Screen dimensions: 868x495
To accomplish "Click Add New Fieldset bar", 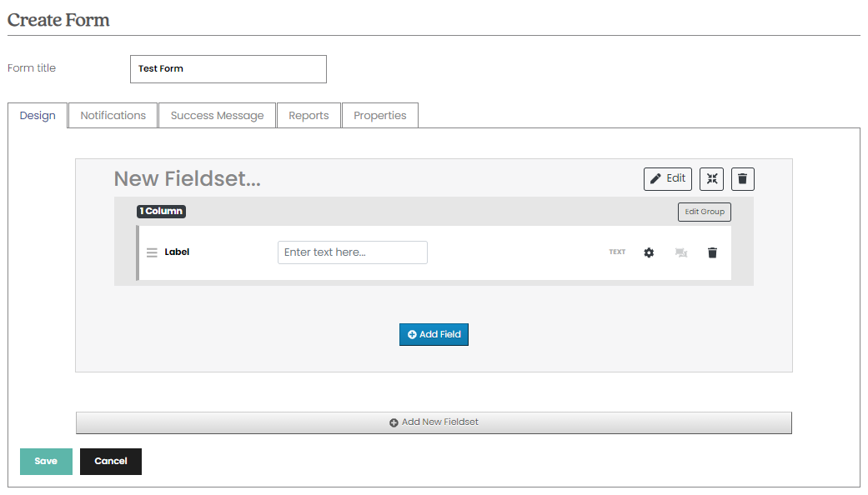I will click(x=434, y=422).
